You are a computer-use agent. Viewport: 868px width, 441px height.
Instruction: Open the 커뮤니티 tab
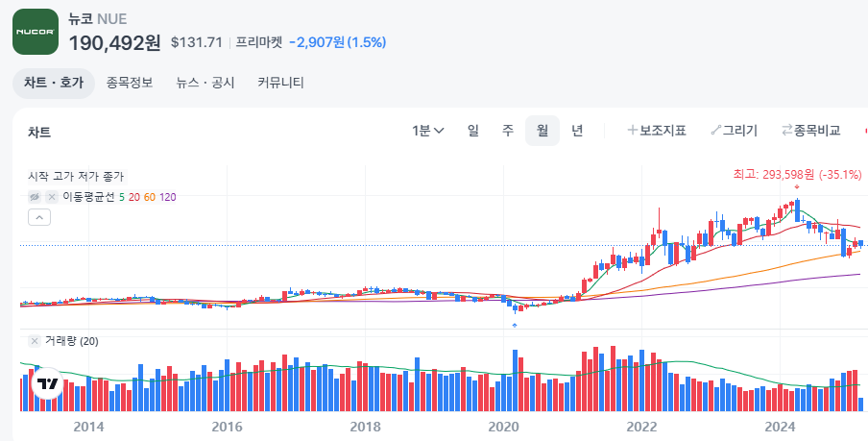(x=280, y=83)
